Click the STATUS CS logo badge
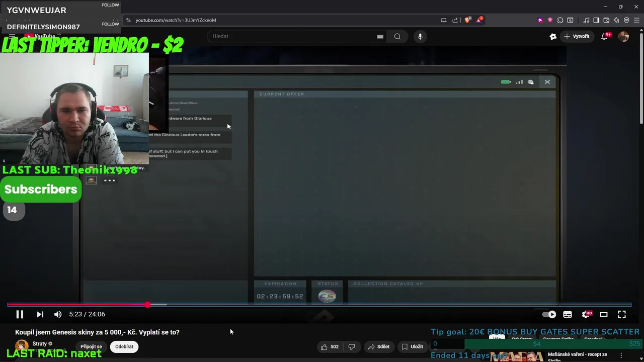 point(327,297)
